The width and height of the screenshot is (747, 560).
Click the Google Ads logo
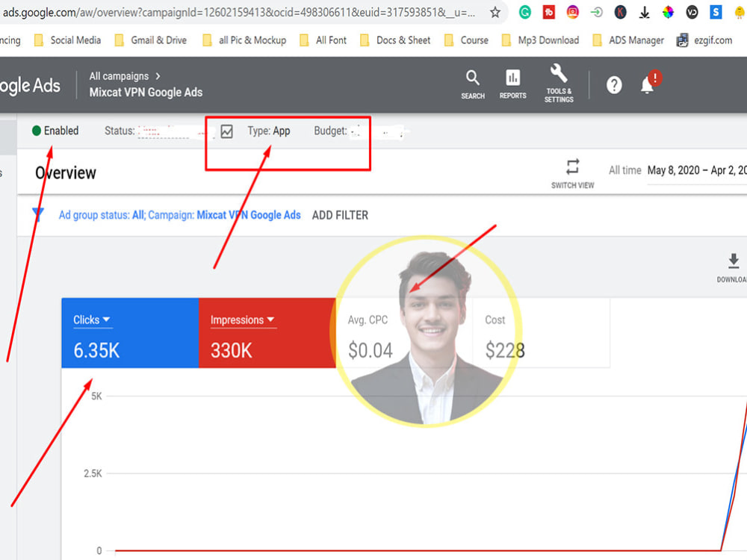(30, 86)
